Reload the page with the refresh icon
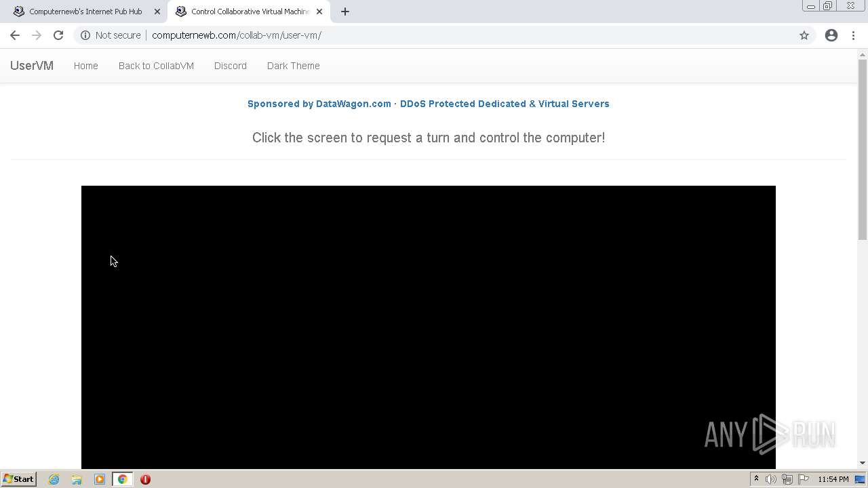The width and height of the screenshot is (868, 488). [58, 35]
